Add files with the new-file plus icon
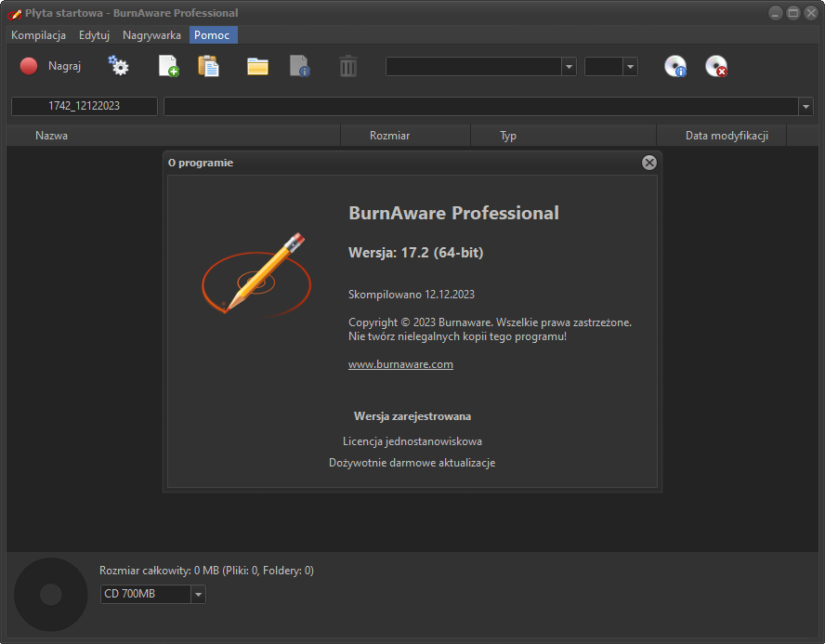825x644 pixels. (x=168, y=66)
